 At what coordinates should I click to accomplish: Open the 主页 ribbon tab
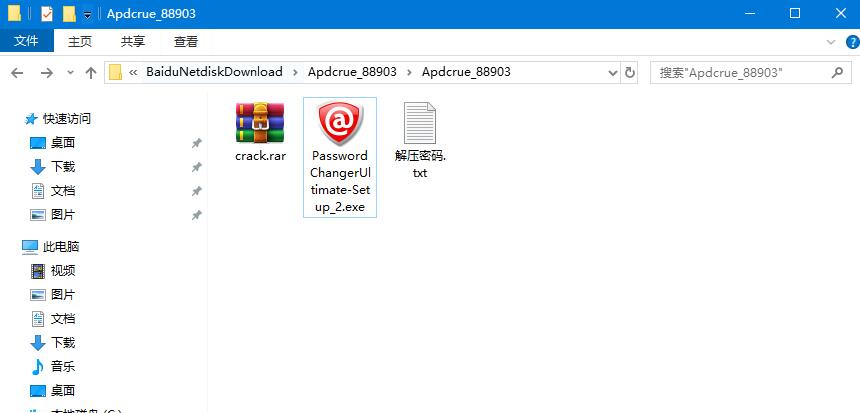[x=80, y=41]
